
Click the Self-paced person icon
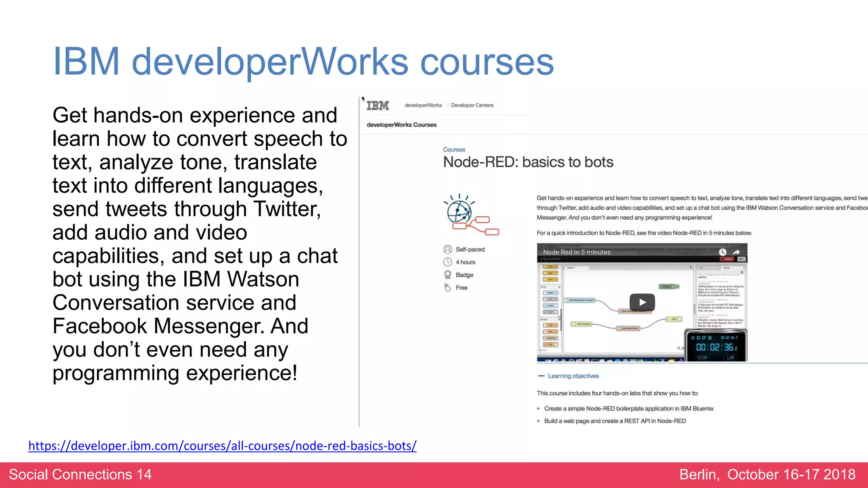[448, 249]
